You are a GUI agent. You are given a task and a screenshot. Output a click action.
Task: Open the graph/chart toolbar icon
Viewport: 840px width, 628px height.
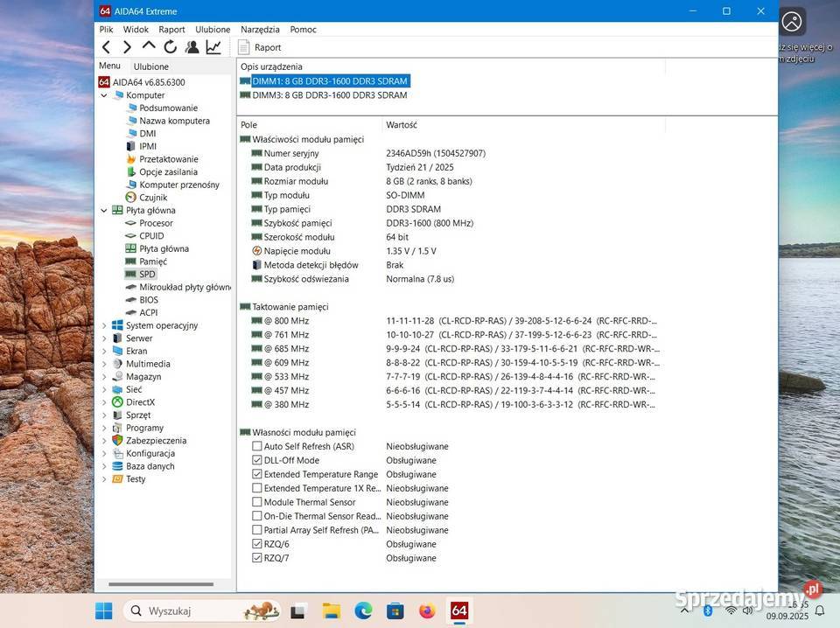pyautogui.click(x=213, y=46)
